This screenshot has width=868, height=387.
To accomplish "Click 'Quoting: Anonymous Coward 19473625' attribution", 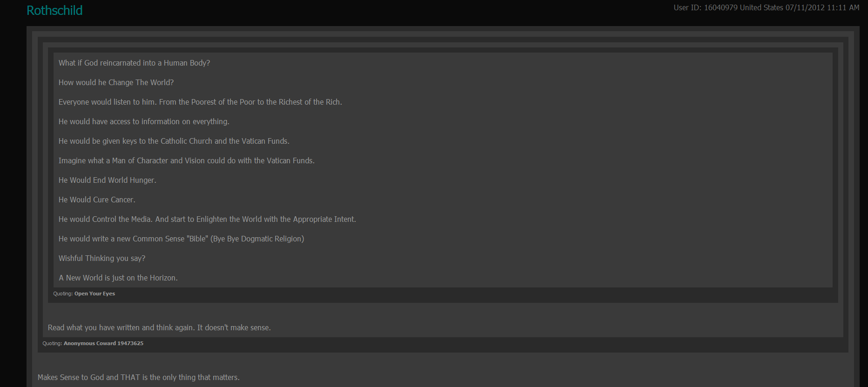I will (93, 343).
